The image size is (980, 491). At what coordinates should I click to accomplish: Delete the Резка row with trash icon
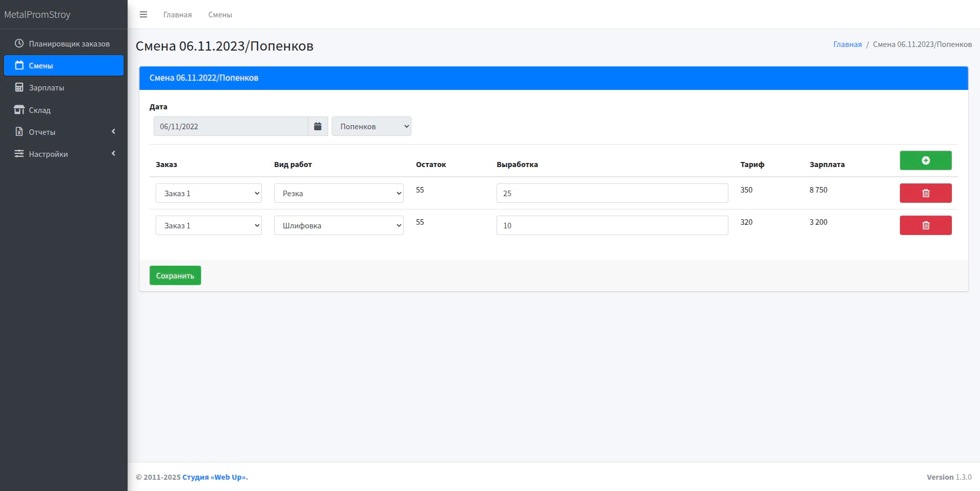tap(925, 193)
